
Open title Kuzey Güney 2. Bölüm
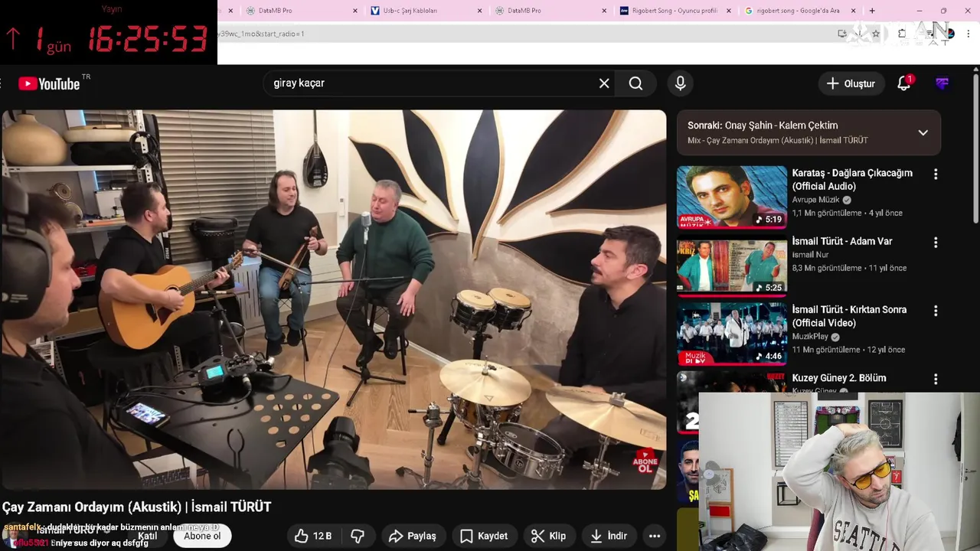pyautogui.click(x=839, y=378)
